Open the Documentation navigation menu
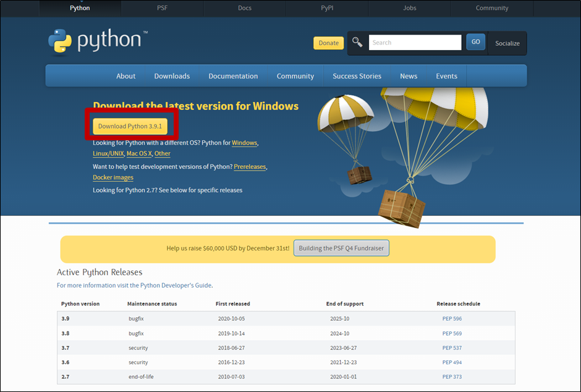The width and height of the screenshot is (581, 392). point(233,76)
